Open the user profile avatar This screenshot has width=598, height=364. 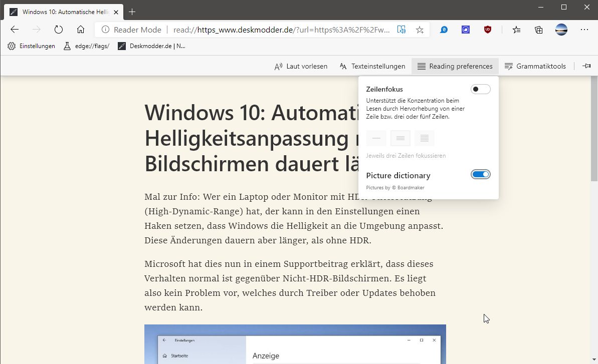[x=561, y=30]
